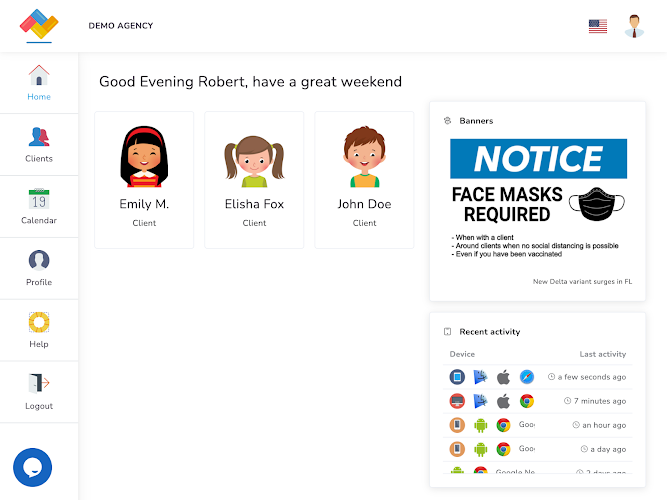Open the Profile sidebar item
Viewport: 667px width, 500px height.
(x=39, y=268)
